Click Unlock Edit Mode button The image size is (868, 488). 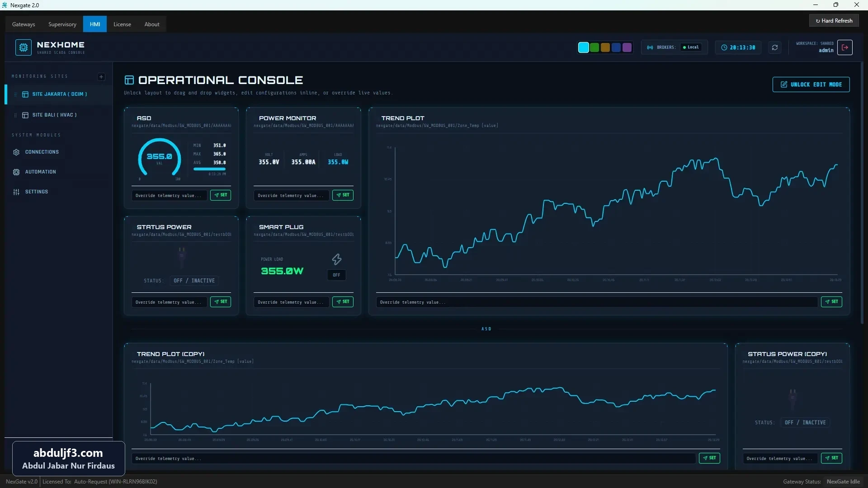pyautogui.click(x=811, y=84)
